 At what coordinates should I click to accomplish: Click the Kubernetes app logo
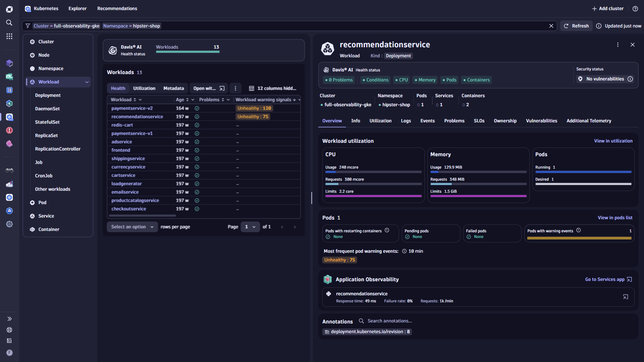point(28,9)
